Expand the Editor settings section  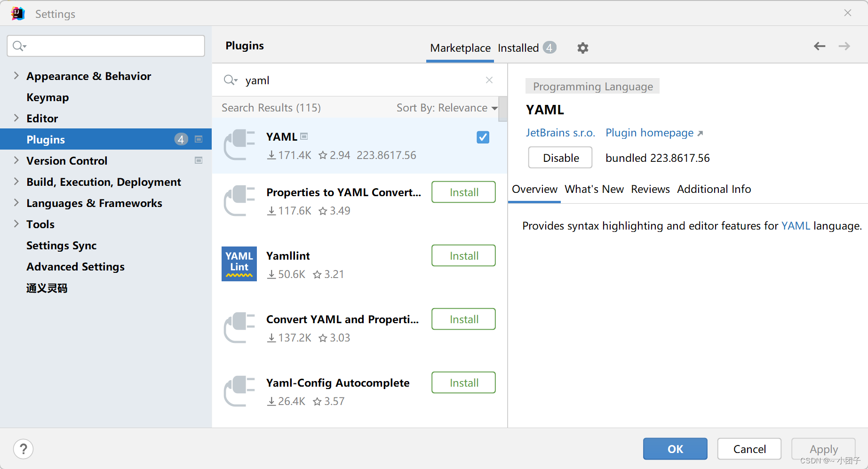click(16, 118)
